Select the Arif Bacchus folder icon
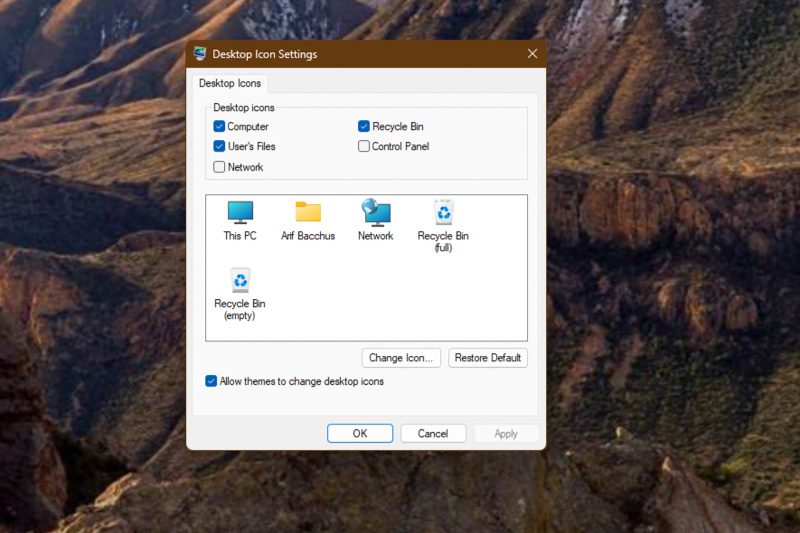Image resolution: width=800 pixels, height=533 pixels. (x=308, y=220)
